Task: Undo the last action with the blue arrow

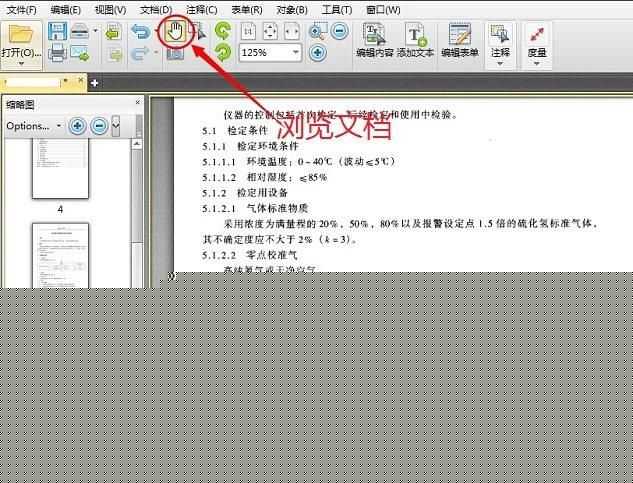Action: point(140,31)
